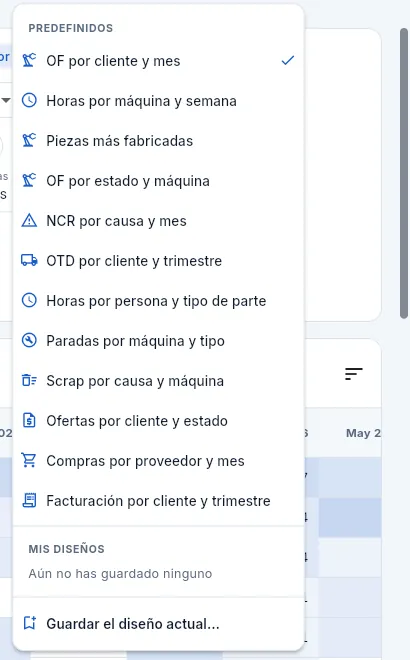Pick OF por estado y máquina
410x660 pixels.
(158, 181)
